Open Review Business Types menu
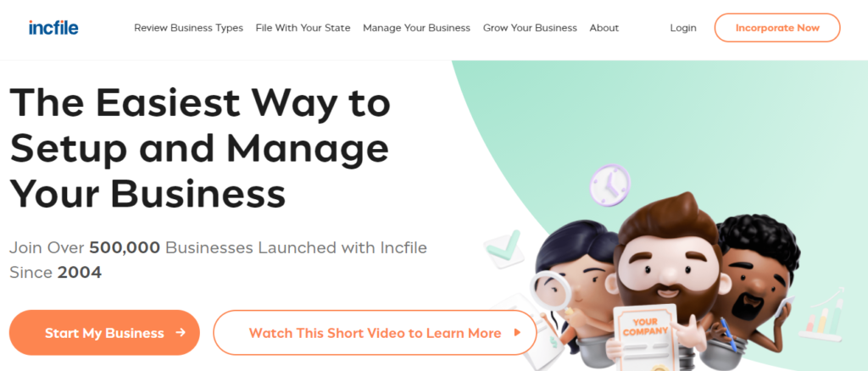868x371 pixels. point(188,28)
